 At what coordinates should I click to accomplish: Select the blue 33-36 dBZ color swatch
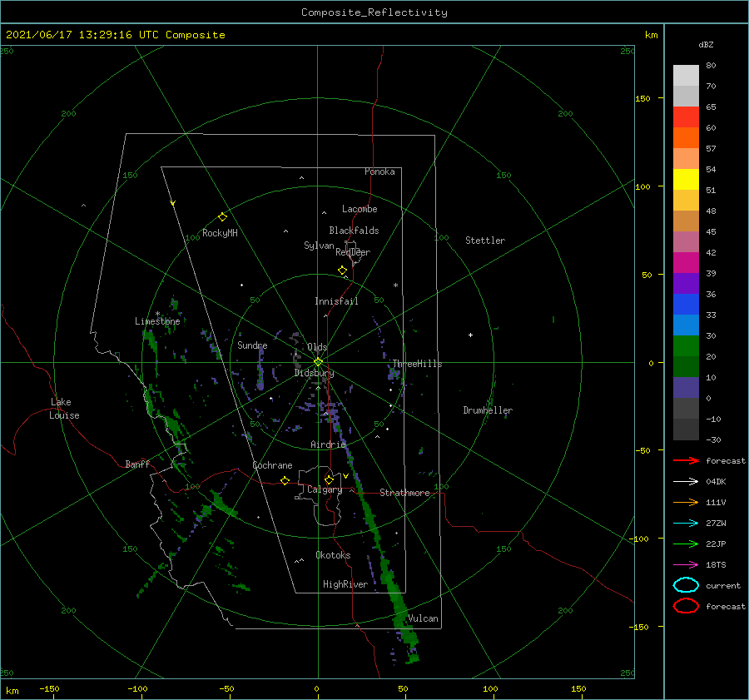pyautogui.click(x=686, y=305)
